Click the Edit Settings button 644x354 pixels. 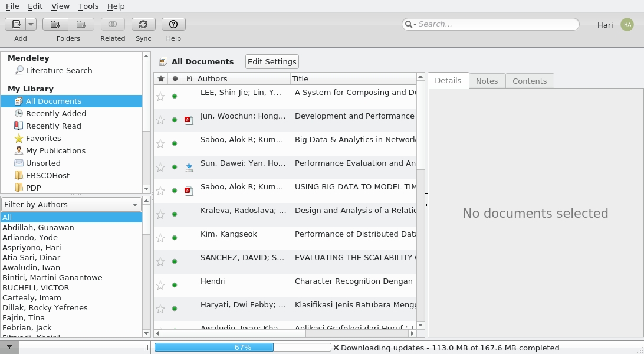271,61
